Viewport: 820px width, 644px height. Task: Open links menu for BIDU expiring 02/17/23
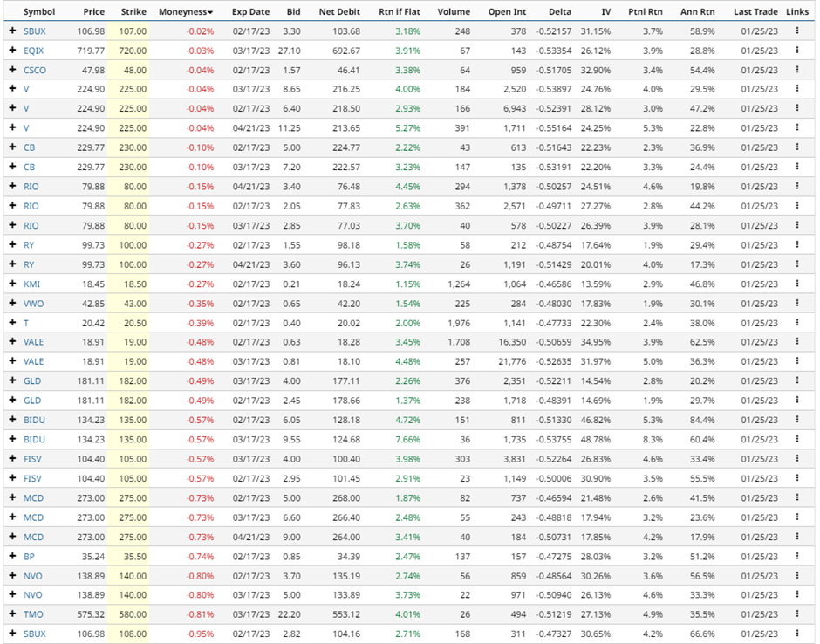pos(797,419)
